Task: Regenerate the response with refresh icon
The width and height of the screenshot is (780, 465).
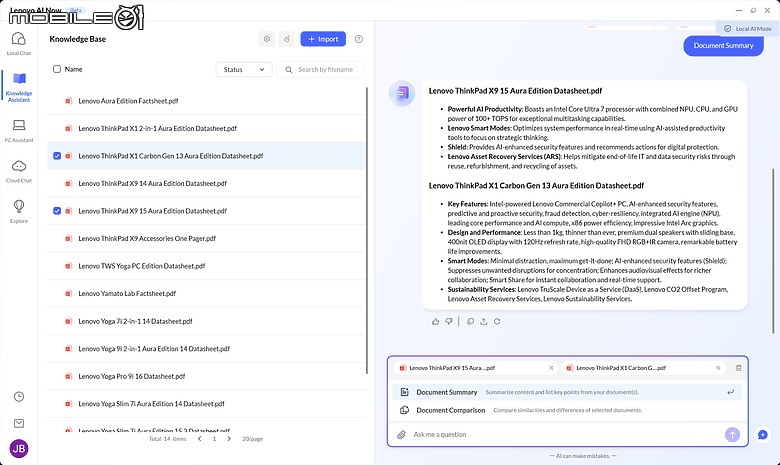Action: point(497,322)
